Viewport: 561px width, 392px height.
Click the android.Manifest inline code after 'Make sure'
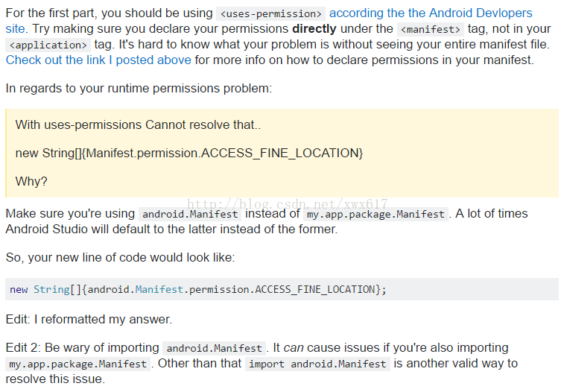coord(190,214)
